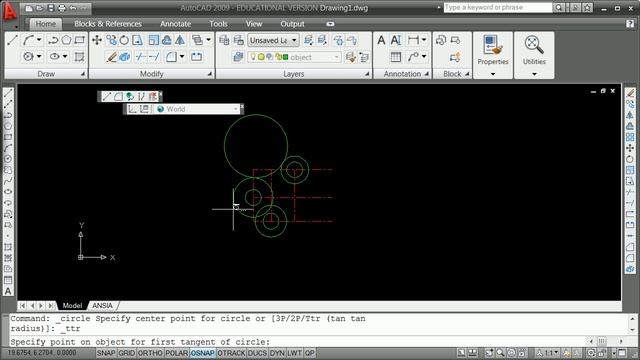This screenshot has width=640, height=360.
Task: Insert a Table from the Annotation panel
Action: click(396, 57)
